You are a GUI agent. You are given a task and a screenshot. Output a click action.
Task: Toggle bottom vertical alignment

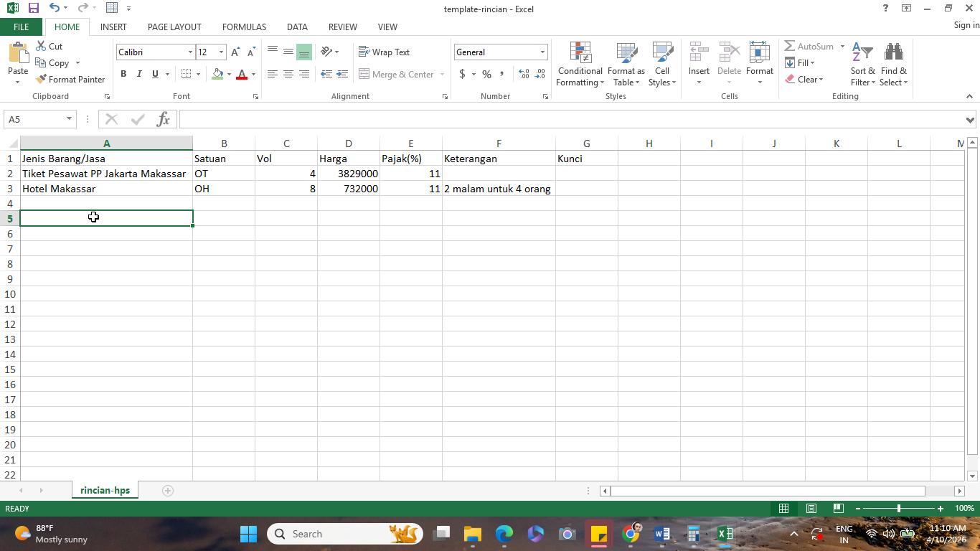tap(303, 52)
